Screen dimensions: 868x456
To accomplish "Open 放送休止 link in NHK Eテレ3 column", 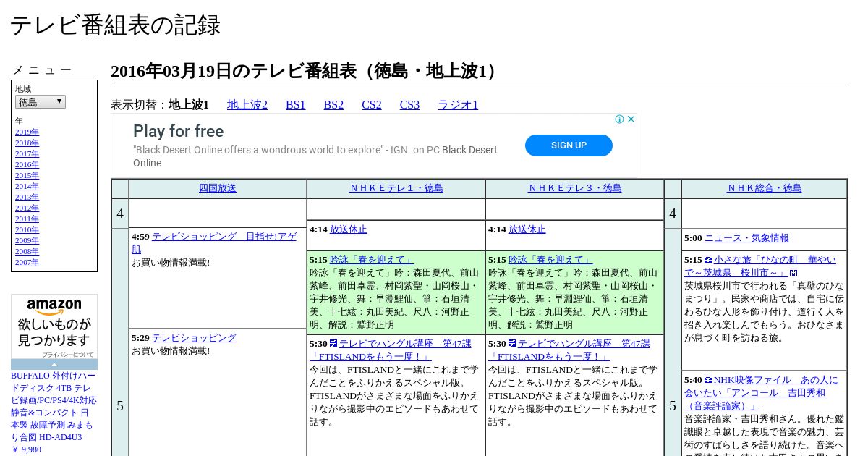I will [x=527, y=229].
